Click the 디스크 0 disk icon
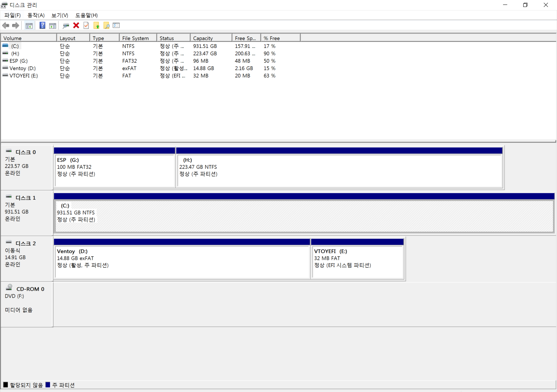This screenshot has width=557, height=392. click(x=9, y=151)
